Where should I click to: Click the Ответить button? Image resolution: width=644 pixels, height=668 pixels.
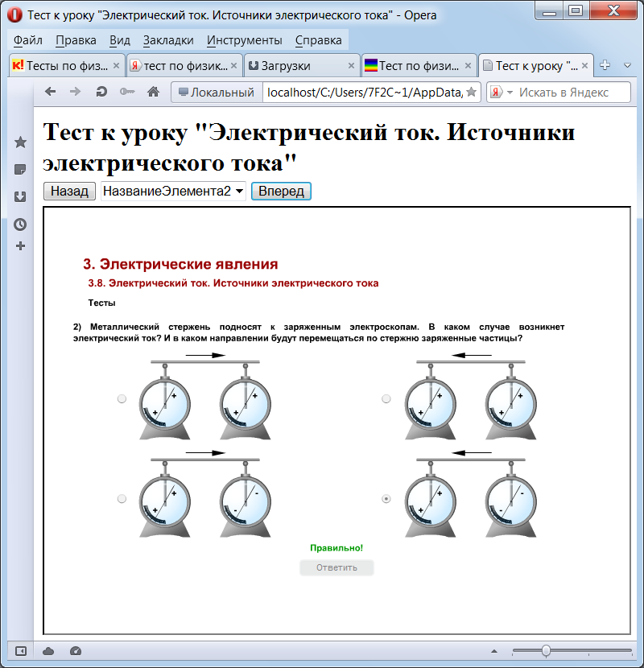coord(336,567)
